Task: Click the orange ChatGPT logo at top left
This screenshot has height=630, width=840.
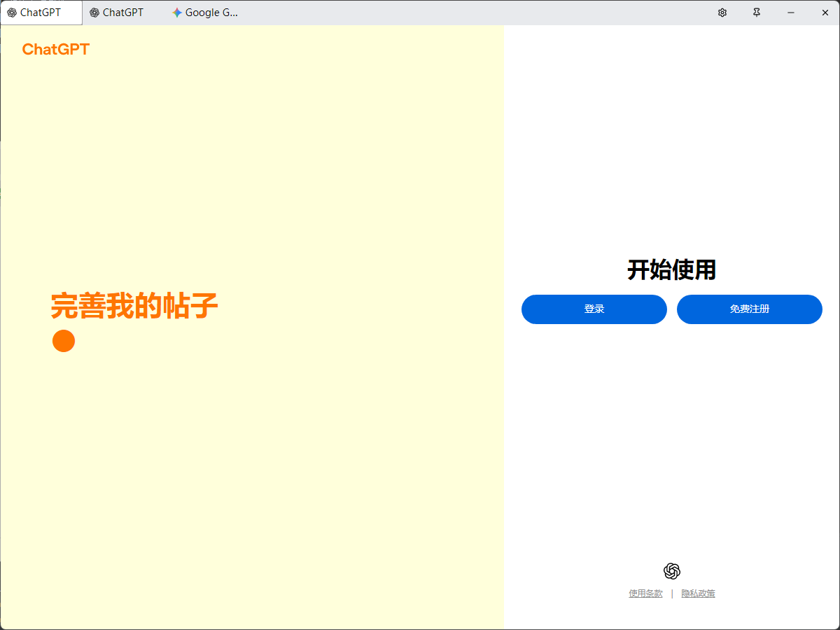Action: point(56,49)
